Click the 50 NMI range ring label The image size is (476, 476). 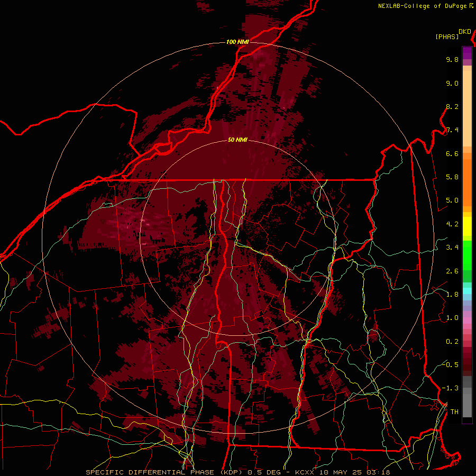coord(237,140)
